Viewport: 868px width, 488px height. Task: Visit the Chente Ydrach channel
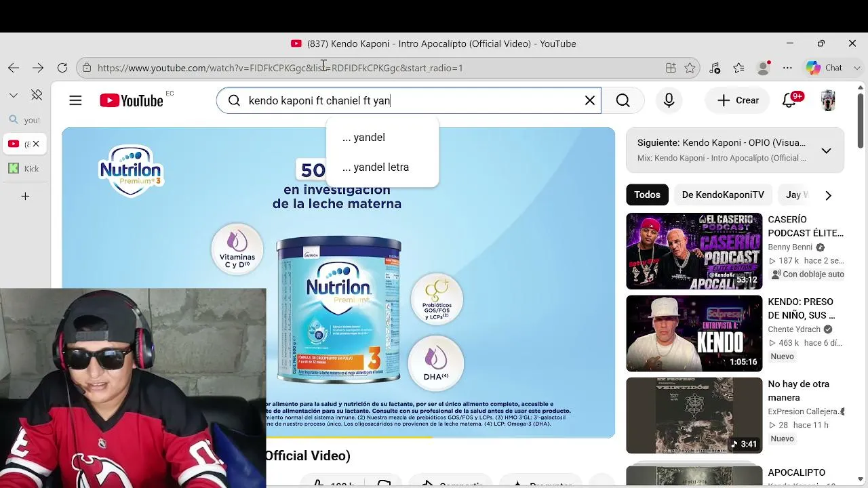(x=794, y=329)
